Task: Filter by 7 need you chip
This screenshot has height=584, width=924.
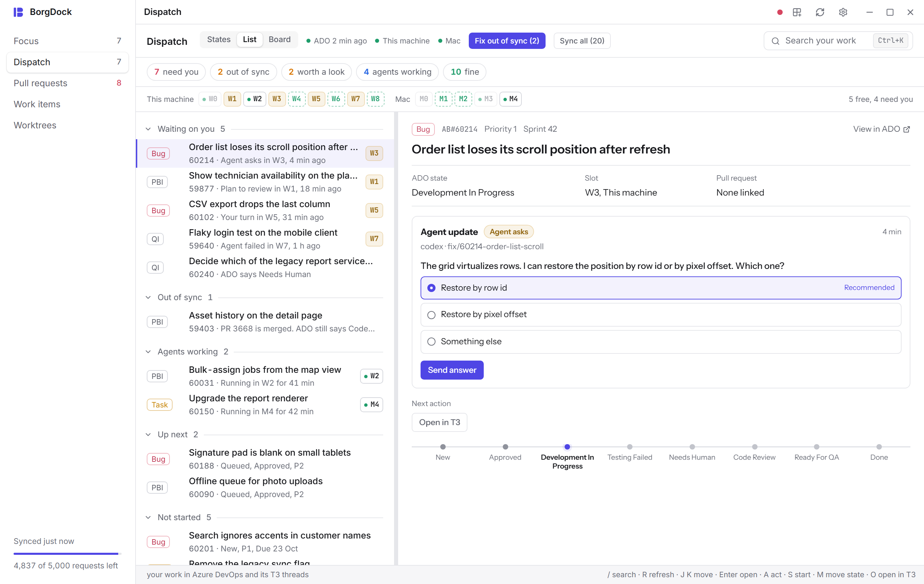Action: tap(176, 72)
